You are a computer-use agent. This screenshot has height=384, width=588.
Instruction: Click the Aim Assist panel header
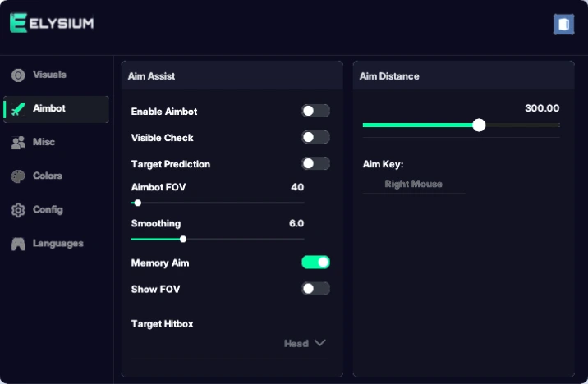click(232, 75)
